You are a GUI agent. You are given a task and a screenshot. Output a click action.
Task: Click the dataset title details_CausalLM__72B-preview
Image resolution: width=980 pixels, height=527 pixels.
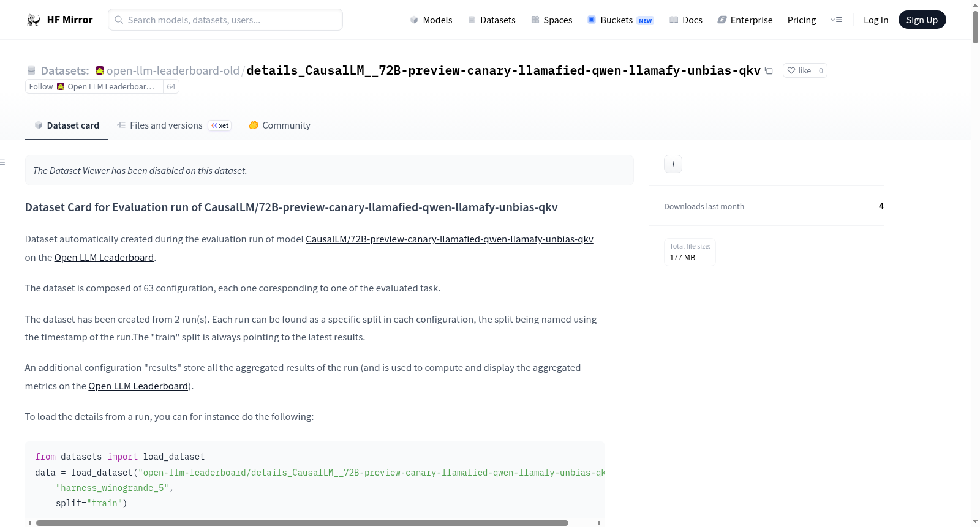click(503, 70)
